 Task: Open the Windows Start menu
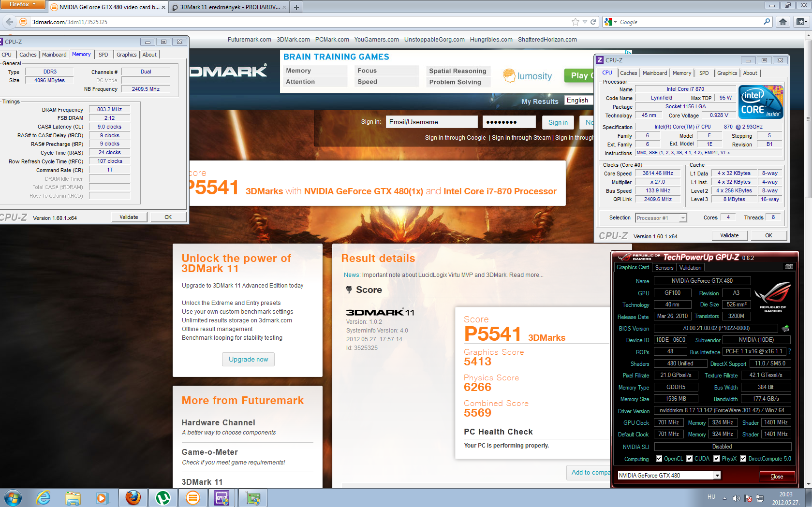pos(12,498)
